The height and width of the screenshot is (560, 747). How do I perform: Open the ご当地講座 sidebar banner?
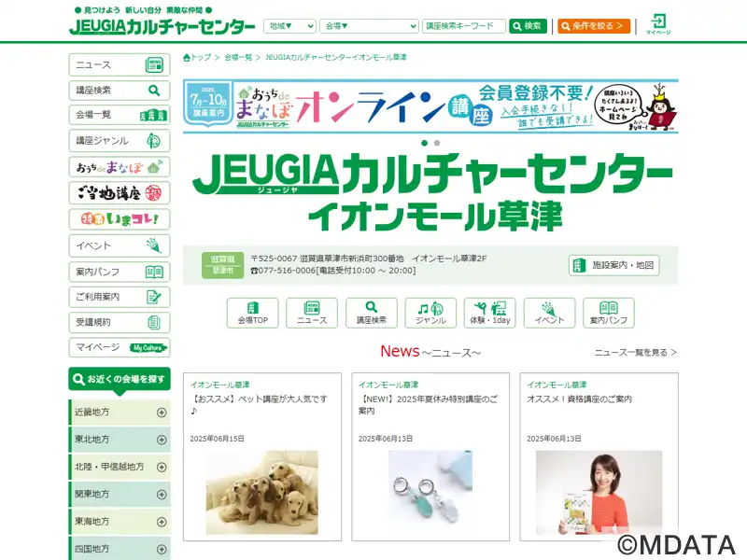[120, 193]
